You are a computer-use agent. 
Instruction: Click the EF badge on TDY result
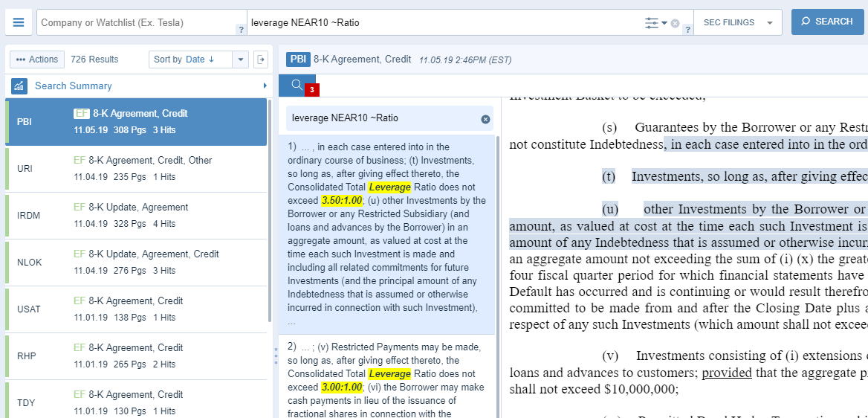point(80,395)
